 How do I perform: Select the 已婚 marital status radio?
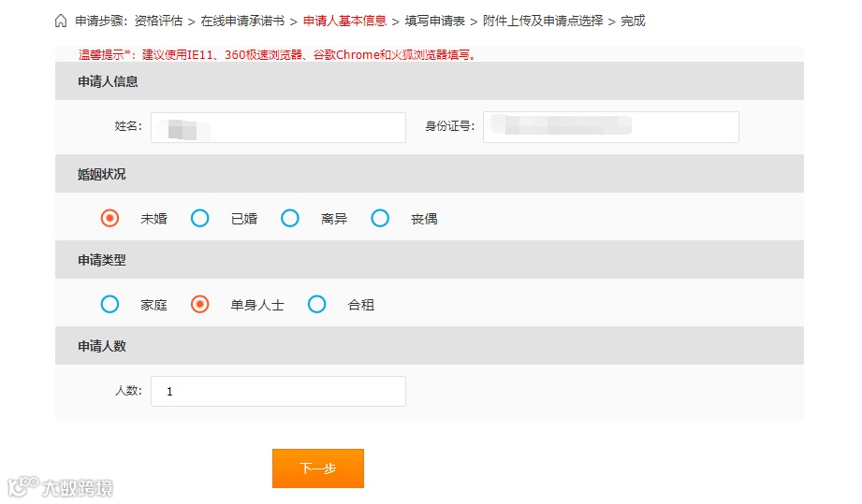(199, 219)
